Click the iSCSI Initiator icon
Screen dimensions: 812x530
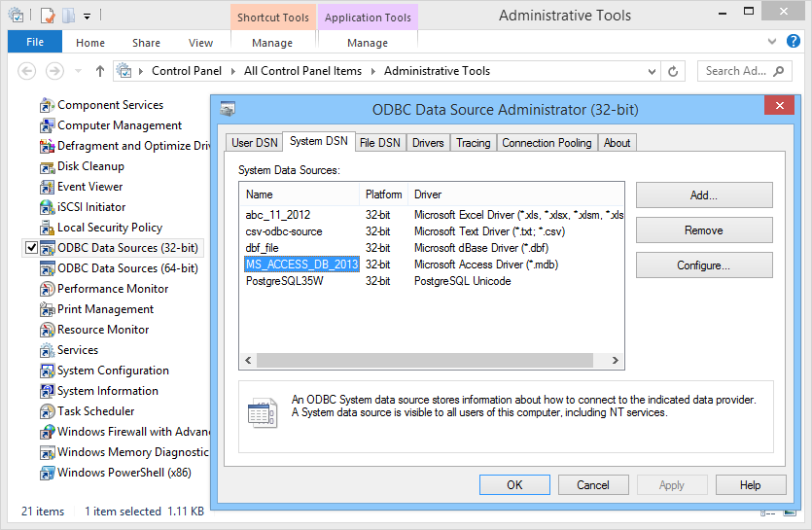pyautogui.click(x=47, y=207)
